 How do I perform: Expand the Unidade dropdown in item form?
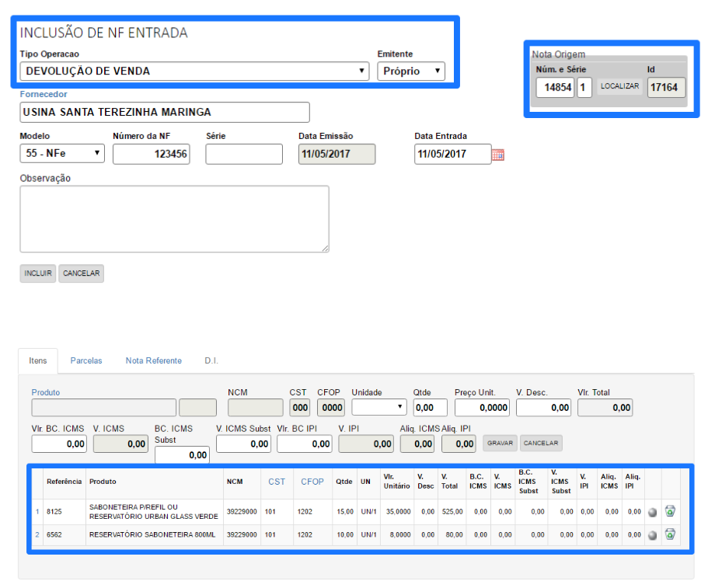point(379,407)
